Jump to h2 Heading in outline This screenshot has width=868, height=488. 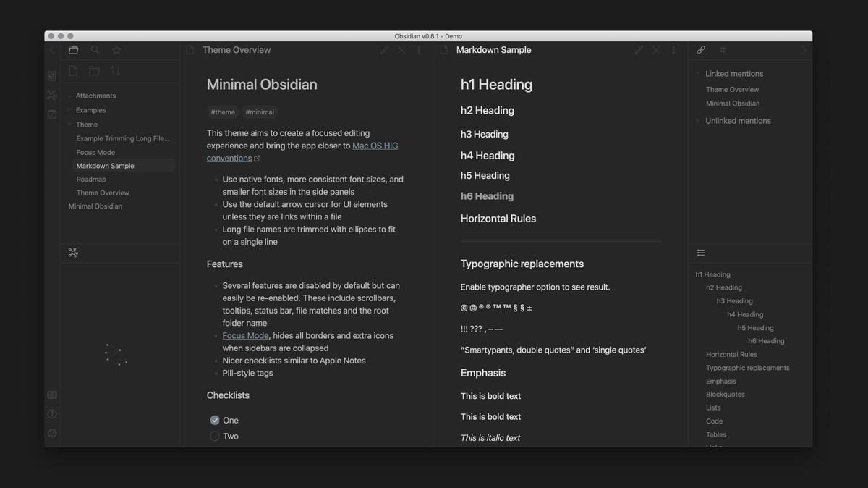coord(724,287)
